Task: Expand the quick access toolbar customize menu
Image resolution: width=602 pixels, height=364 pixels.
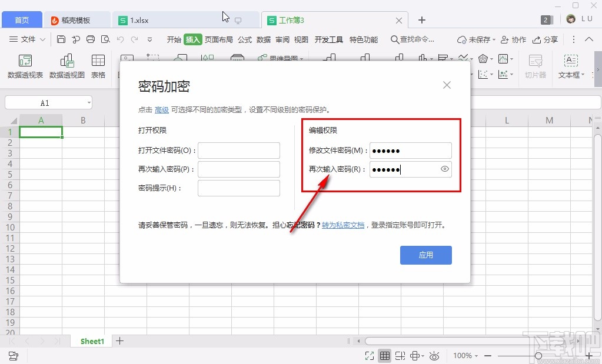Action: 149,39
